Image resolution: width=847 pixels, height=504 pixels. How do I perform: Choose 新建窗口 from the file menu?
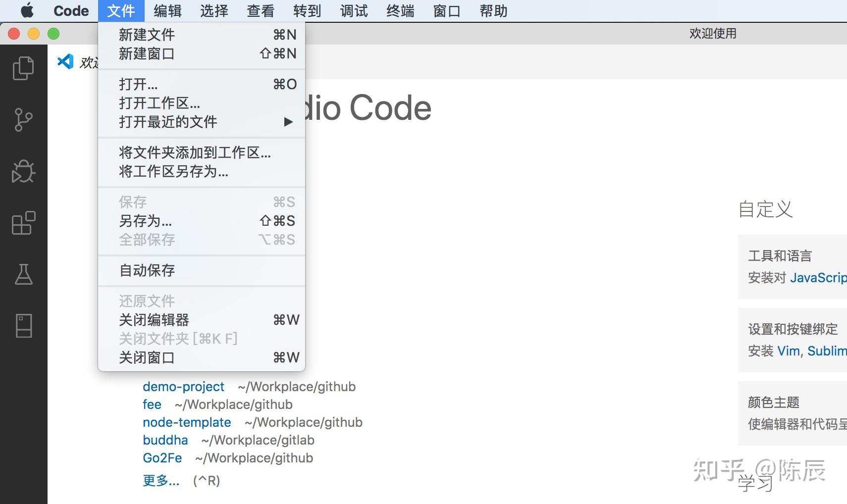point(202,53)
